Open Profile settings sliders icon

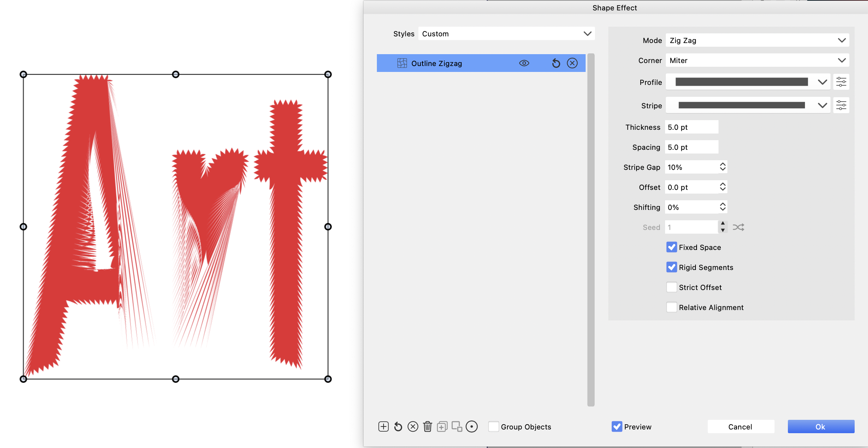841,82
